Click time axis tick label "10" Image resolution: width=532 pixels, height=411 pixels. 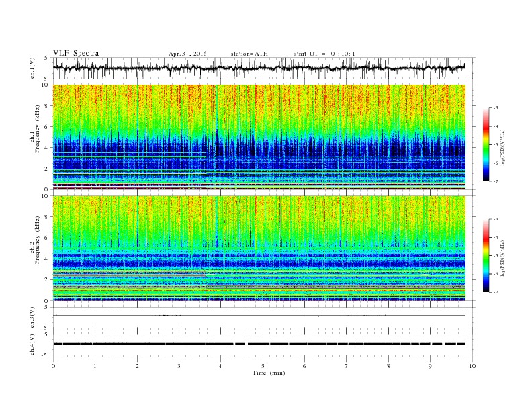(x=472, y=366)
